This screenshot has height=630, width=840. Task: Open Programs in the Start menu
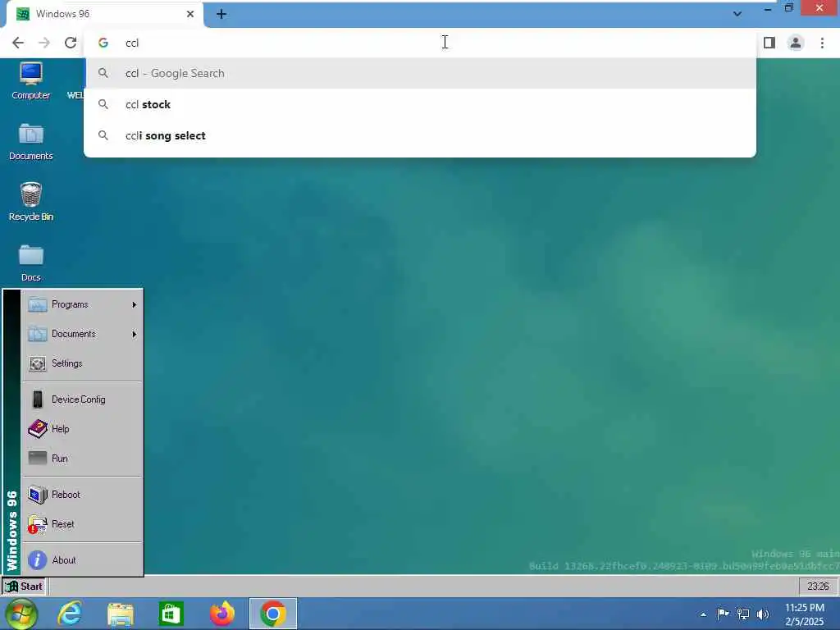81,304
